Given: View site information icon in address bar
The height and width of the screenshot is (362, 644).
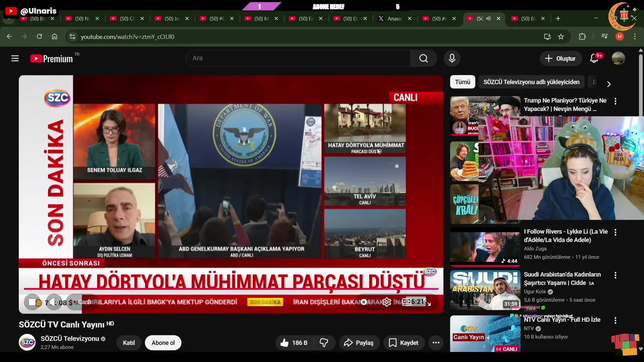Looking at the screenshot, I should 72,37.
